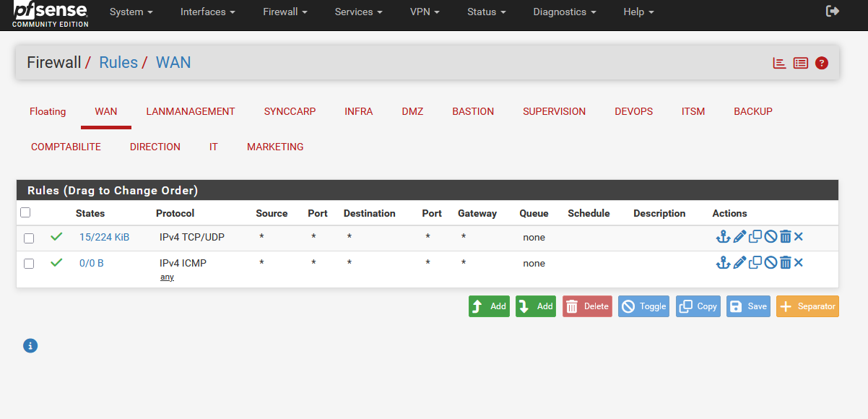Switch to the LANMANAGEMENT tab
Image resolution: width=868 pixels, height=419 pixels.
[x=191, y=111]
